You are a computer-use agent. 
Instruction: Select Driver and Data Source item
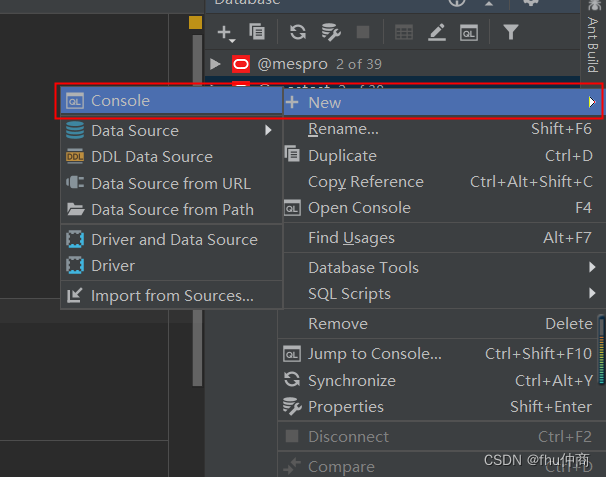[x=172, y=240]
